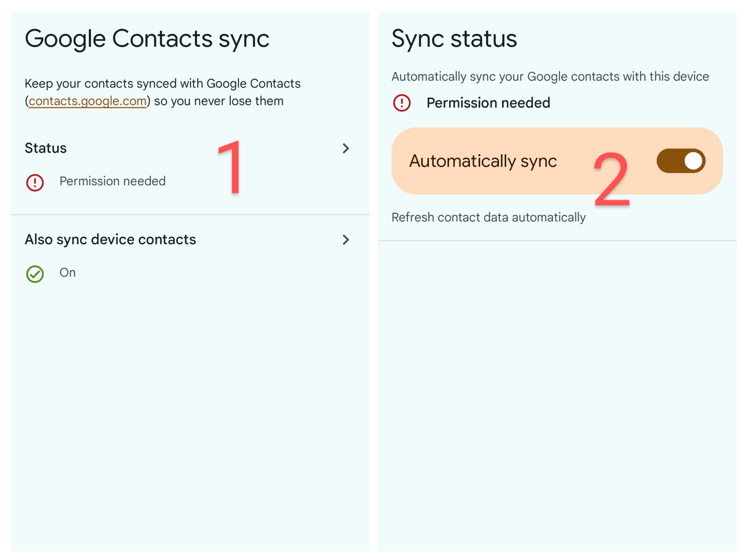Click the Sync status page title
This screenshot has width=746, height=560.
tap(454, 39)
